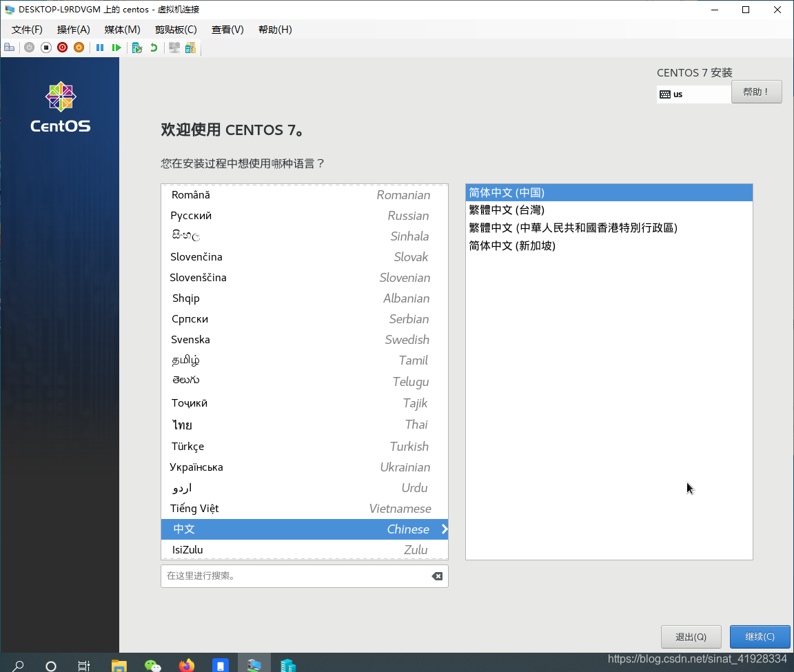The width and height of the screenshot is (794, 672).
Task: Save VM state with the orange power icon
Action: [79, 48]
